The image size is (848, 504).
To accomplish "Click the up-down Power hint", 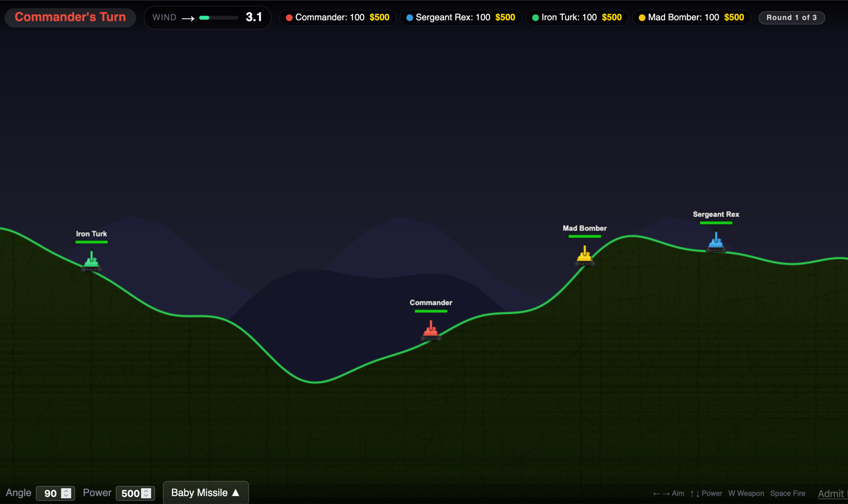I will click(706, 493).
